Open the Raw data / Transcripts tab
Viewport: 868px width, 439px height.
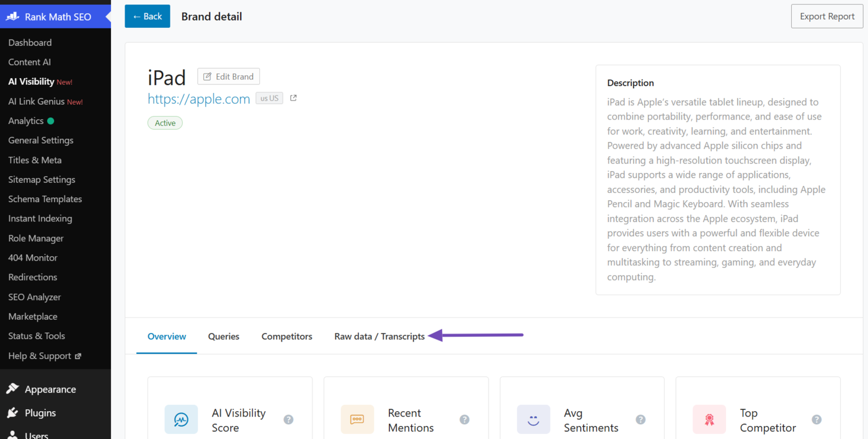tap(379, 336)
